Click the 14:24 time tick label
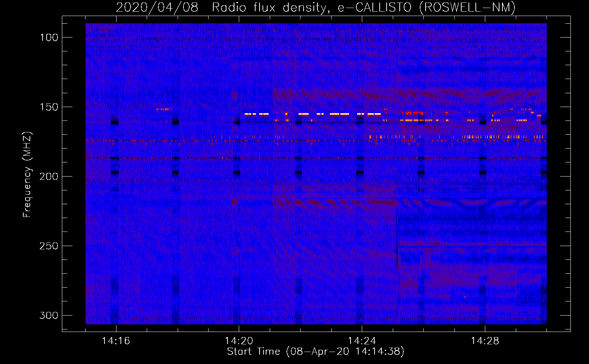Viewport: 589px width, 364px height. pos(362,341)
